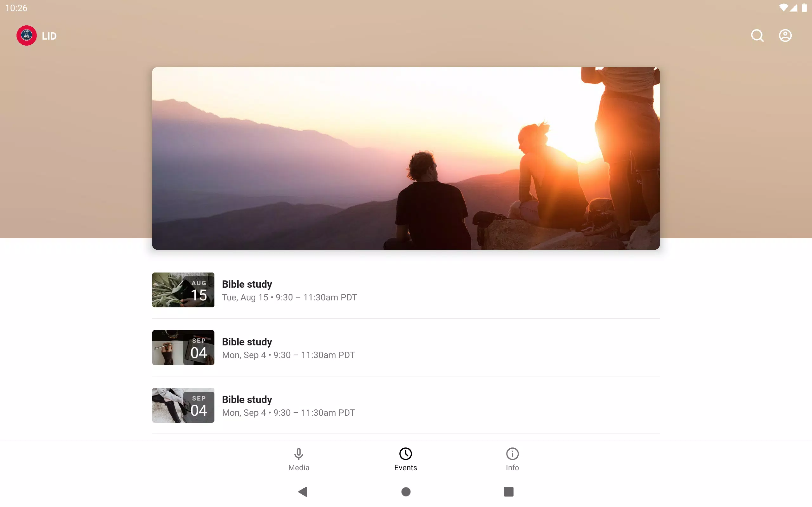
Task: Tap the Aug 15 event thumbnail
Action: tap(183, 290)
